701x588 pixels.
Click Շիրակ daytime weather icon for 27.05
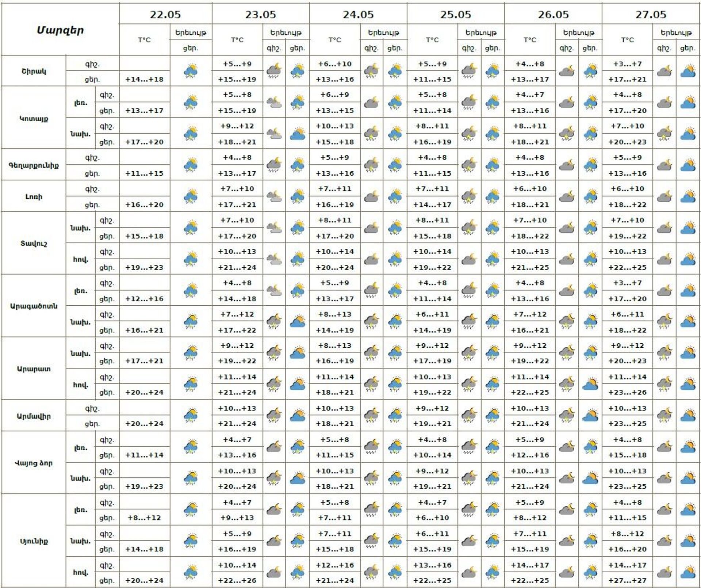688,71
